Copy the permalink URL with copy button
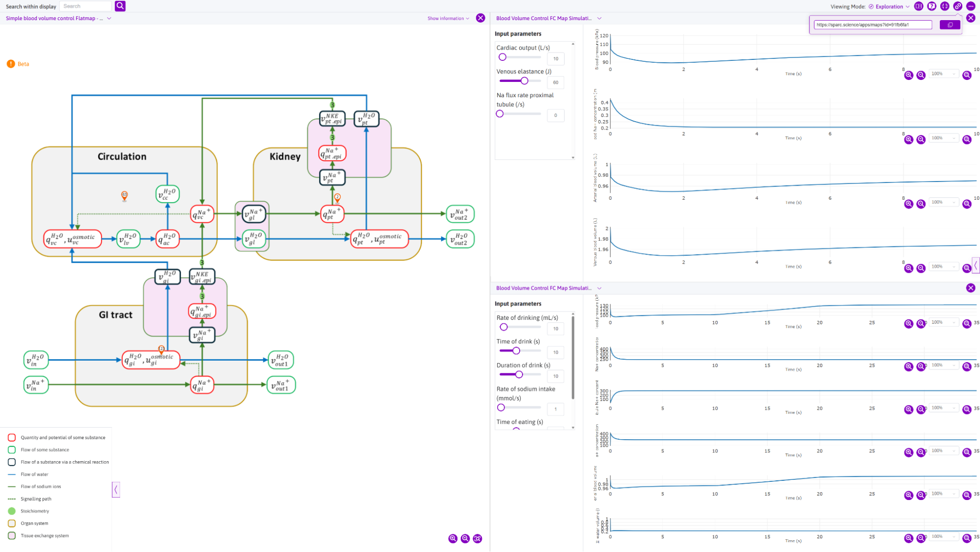 950,25
